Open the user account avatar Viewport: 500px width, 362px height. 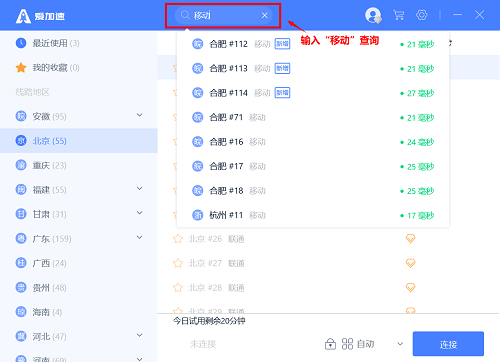(373, 15)
